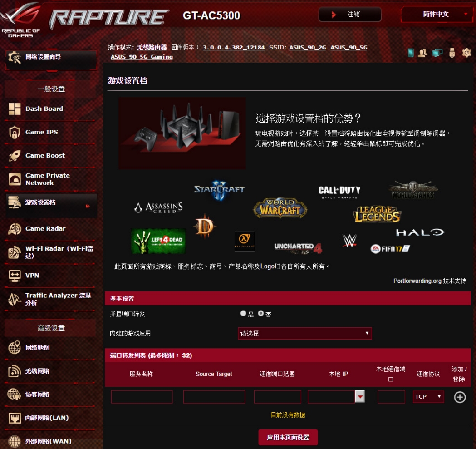Click the red arrow for the 本地 IP list

pos(359,397)
